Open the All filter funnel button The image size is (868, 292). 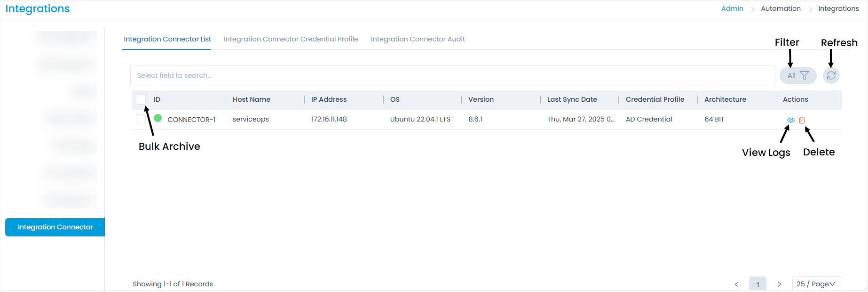(x=798, y=75)
